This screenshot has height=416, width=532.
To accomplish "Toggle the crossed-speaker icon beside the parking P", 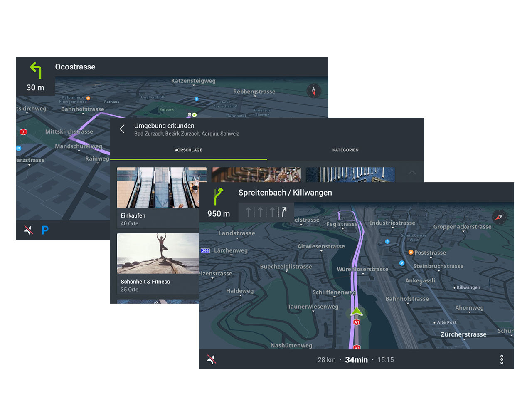I will click(x=28, y=230).
